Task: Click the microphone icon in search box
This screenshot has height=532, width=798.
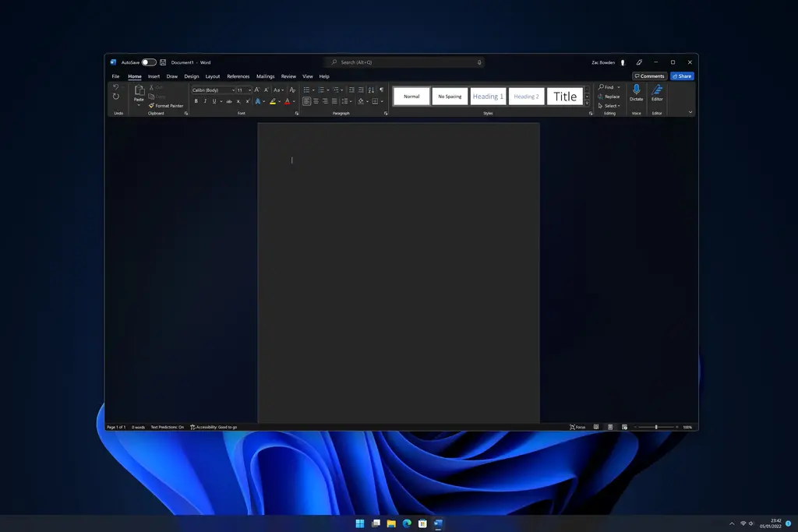Action: [x=479, y=62]
